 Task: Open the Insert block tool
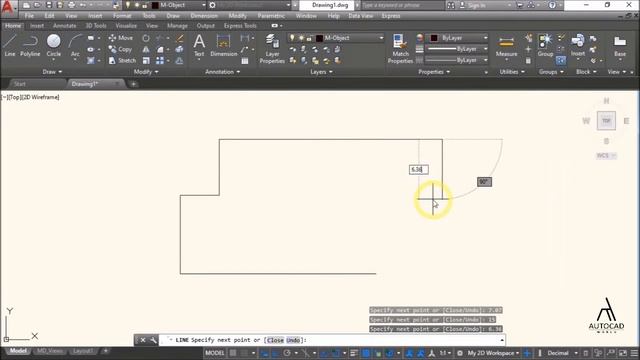[578, 46]
